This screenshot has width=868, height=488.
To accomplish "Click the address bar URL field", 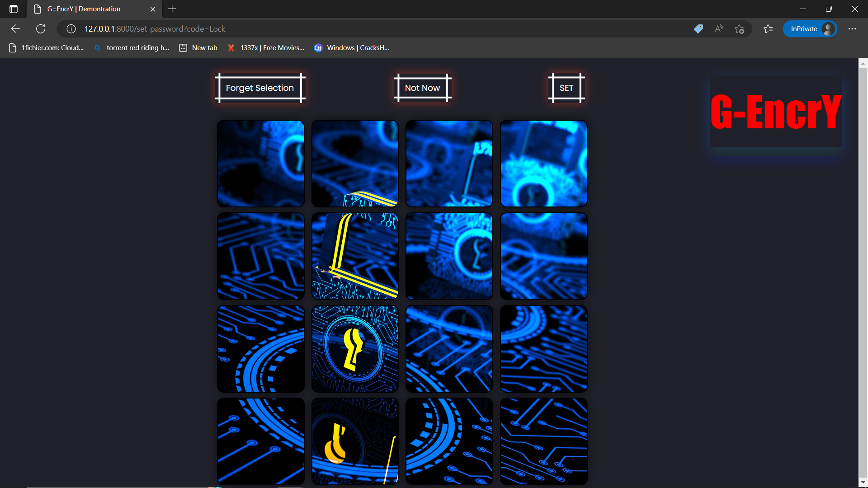I will point(362,29).
